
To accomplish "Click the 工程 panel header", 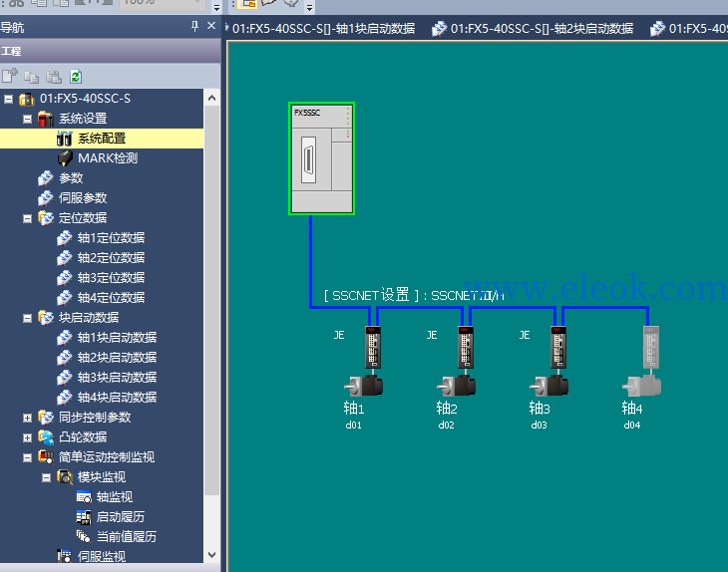I will (x=110, y=51).
